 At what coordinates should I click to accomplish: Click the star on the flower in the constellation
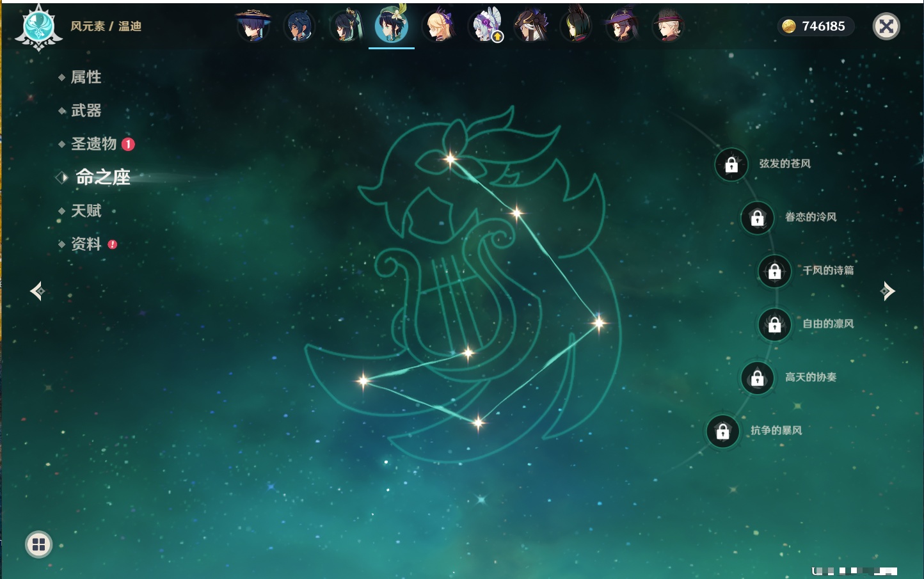pyautogui.click(x=450, y=159)
